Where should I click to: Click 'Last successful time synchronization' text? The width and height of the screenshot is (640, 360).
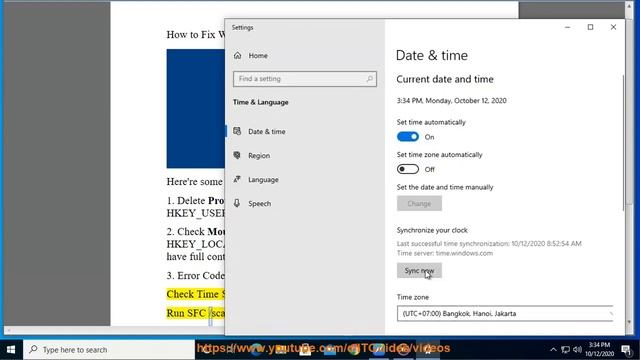(x=489, y=243)
